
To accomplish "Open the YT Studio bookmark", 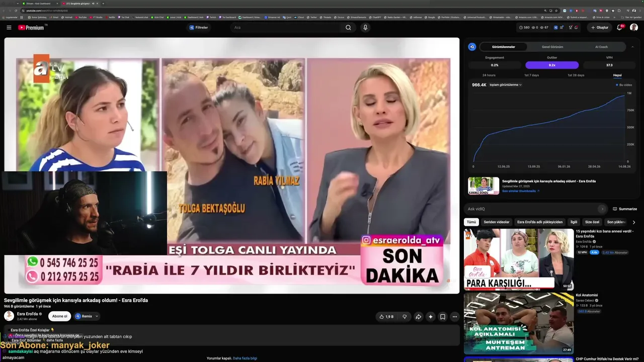I will click(96, 17).
